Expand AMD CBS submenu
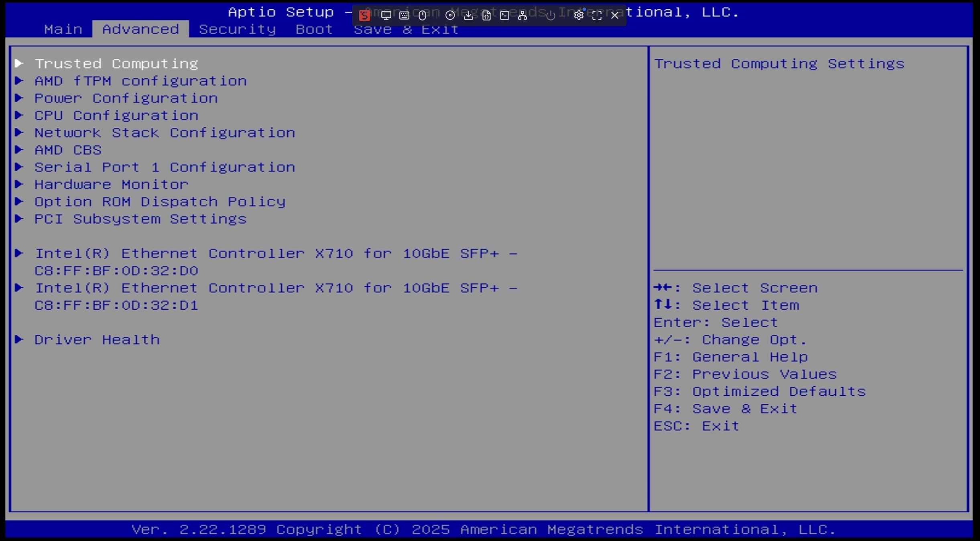Image resolution: width=980 pixels, height=541 pixels. 68,150
